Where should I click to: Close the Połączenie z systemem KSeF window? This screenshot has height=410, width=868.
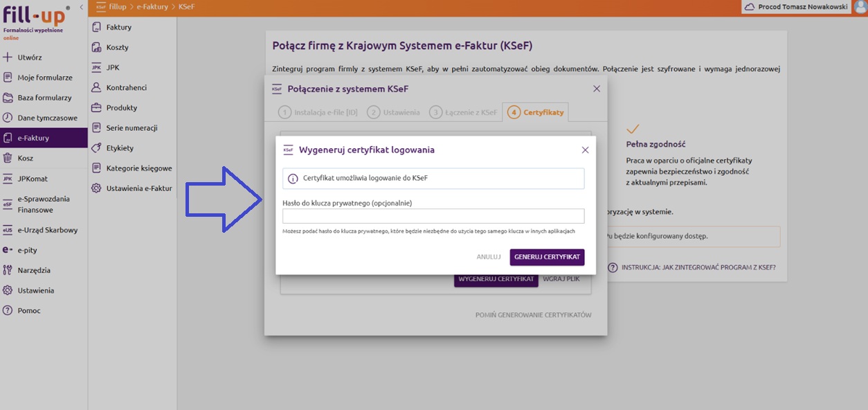[596, 89]
